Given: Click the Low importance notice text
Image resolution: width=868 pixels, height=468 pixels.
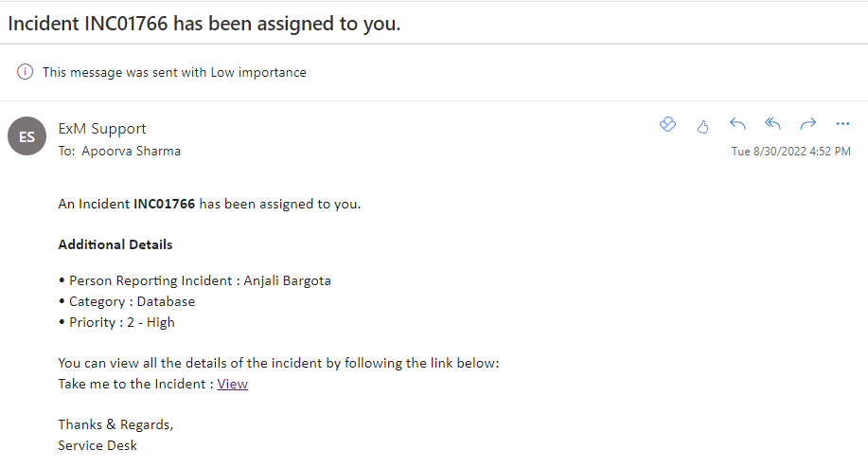Looking at the screenshot, I should click(174, 73).
